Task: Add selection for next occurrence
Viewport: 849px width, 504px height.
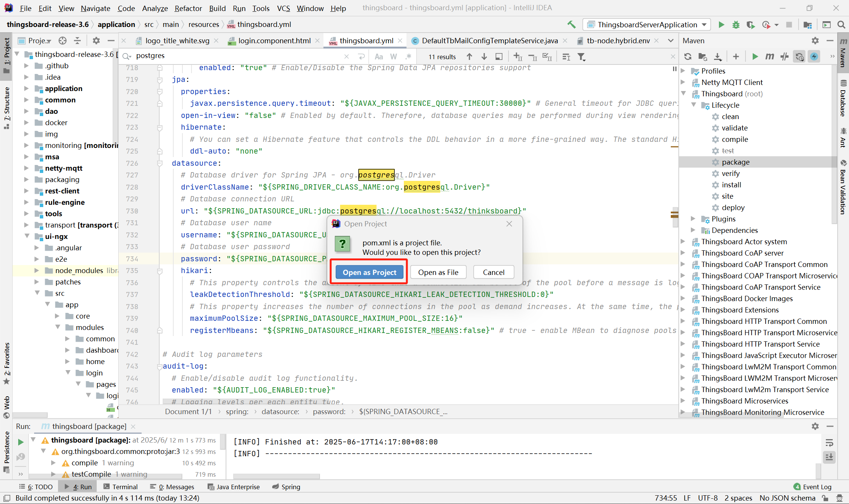Action: 518,57
